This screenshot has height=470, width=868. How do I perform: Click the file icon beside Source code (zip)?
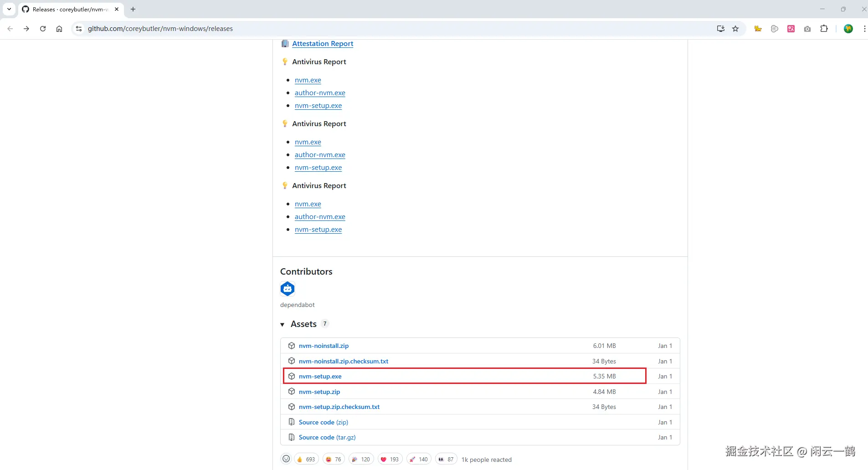pyautogui.click(x=292, y=422)
